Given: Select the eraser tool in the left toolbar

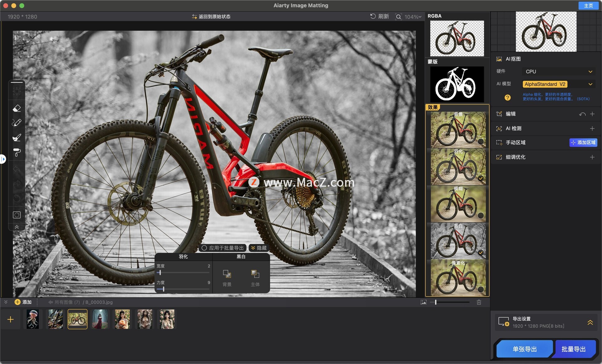Looking at the screenshot, I should click(x=17, y=108).
